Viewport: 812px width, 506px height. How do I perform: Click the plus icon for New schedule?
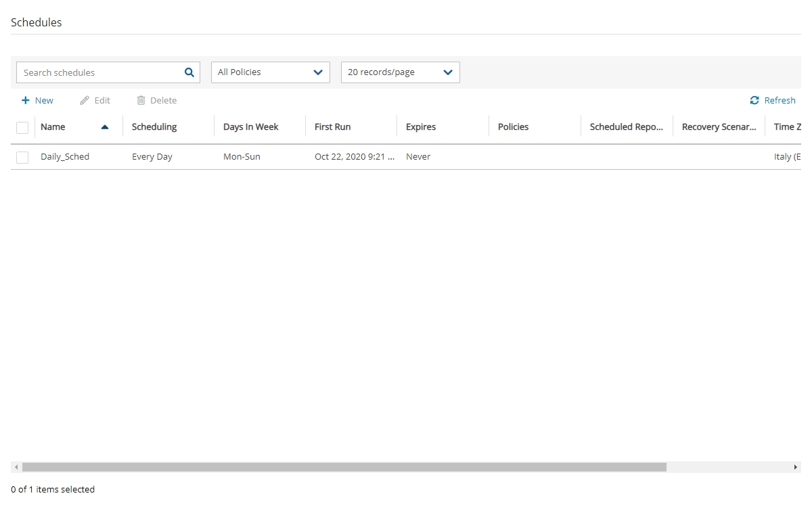click(26, 100)
